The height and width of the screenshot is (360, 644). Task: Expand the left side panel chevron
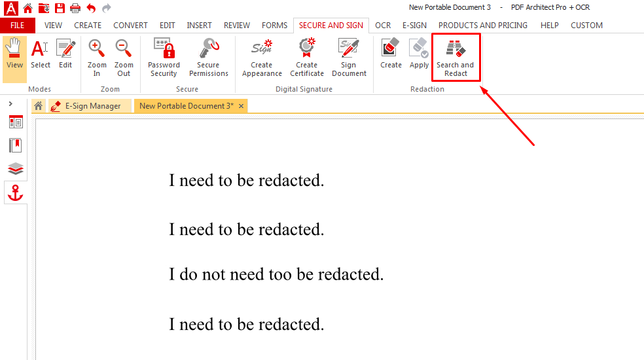[x=10, y=104]
